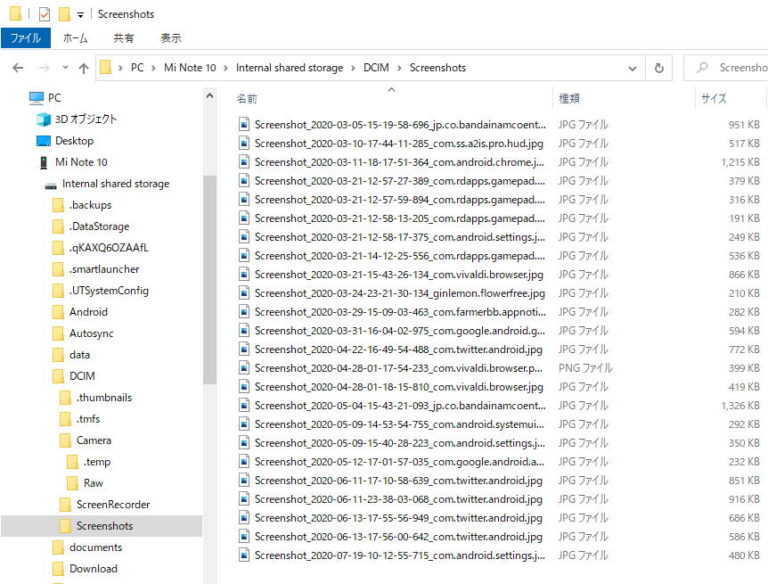Open the ホーム ribbon tab
Screen dimensions: 768x584
point(75,38)
